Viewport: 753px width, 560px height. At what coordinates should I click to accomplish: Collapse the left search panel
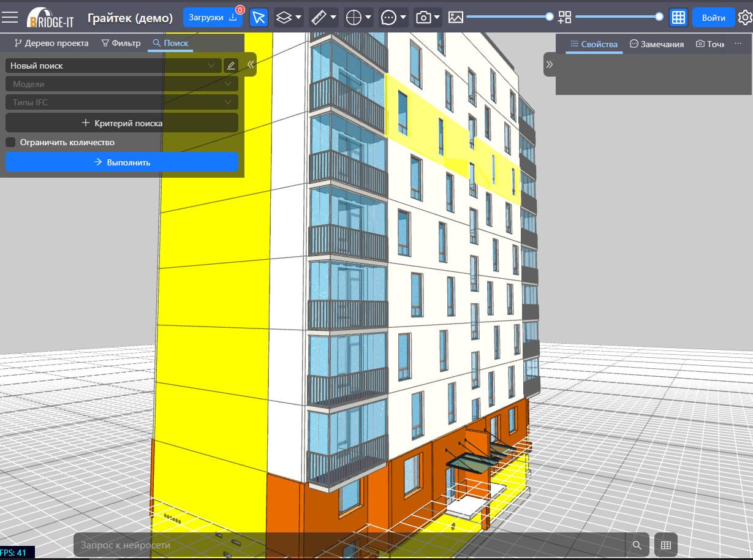250,64
